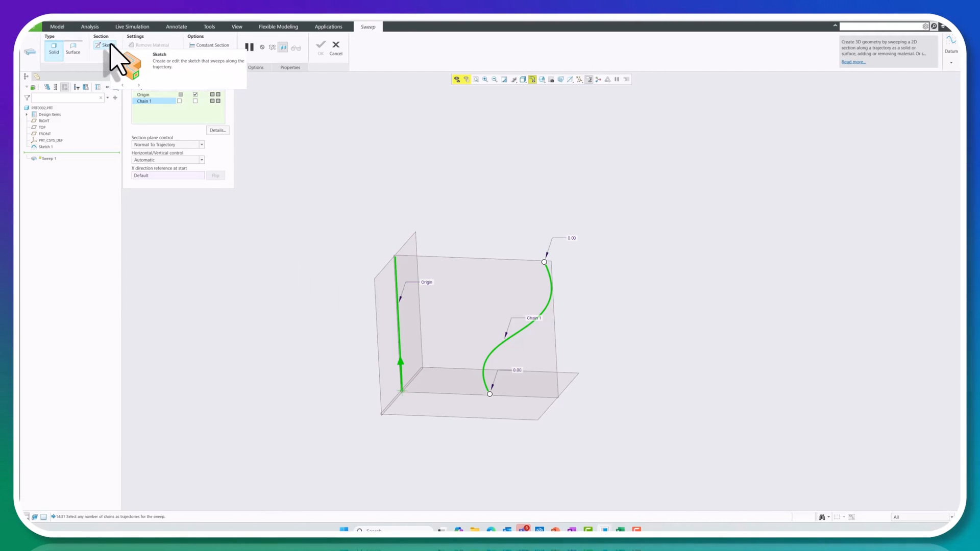Switch to the Annotate tab
This screenshot has width=980, height=551.
[x=176, y=27]
